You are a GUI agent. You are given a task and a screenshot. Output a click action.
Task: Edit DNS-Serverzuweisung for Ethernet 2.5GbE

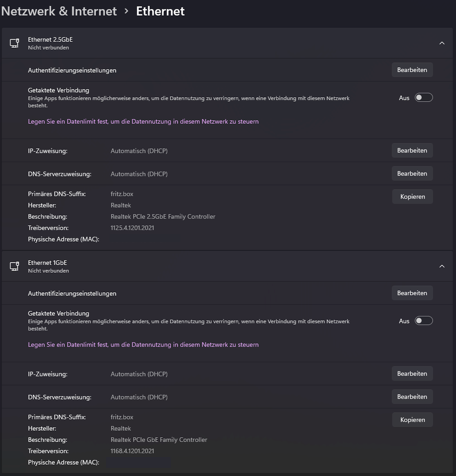pos(412,173)
